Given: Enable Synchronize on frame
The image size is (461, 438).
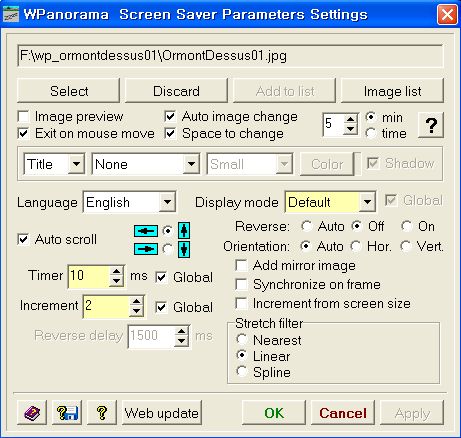Looking at the screenshot, I should [241, 285].
